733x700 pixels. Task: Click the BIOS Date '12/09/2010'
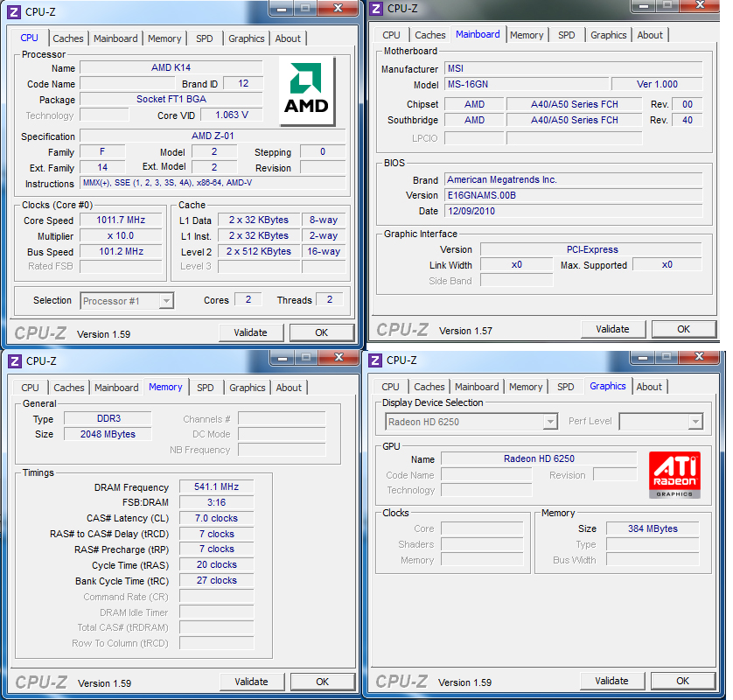(x=573, y=211)
